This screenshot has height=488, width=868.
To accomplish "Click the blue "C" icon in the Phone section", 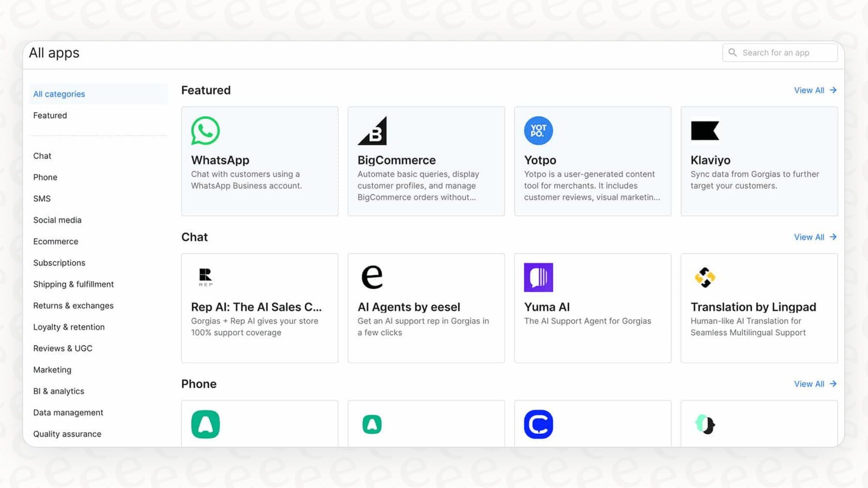I will [x=538, y=423].
